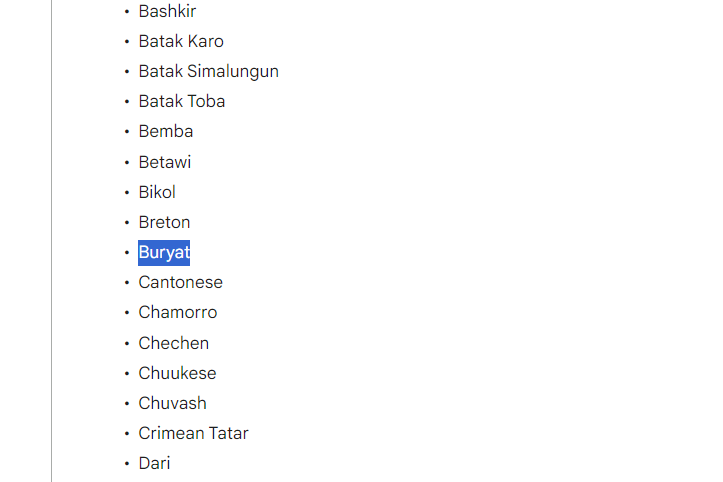Select the Chechen entry
The width and height of the screenshot is (723, 482).
(x=173, y=343)
